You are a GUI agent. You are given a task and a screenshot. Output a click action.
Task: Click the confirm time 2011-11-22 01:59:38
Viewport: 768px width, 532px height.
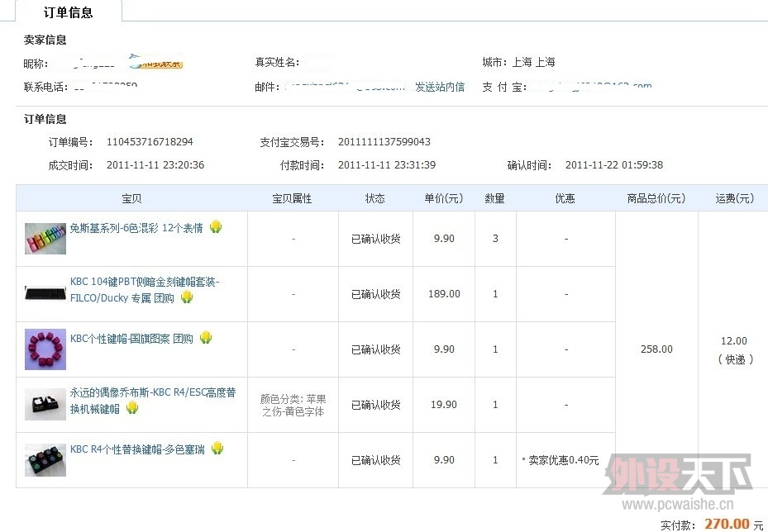[x=614, y=165]
